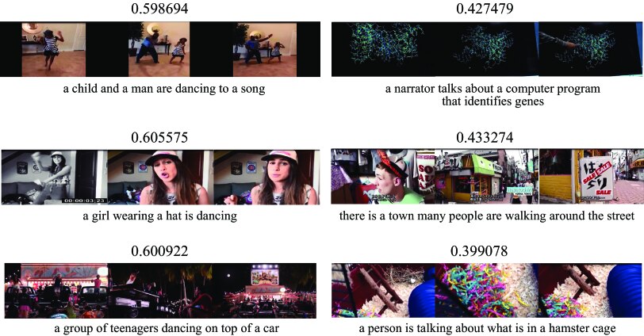Image resolution: width=644 pixels, height=336 pixels.
Task: Select the molecule visualization first frame
Action: click(x=383, y=49)
